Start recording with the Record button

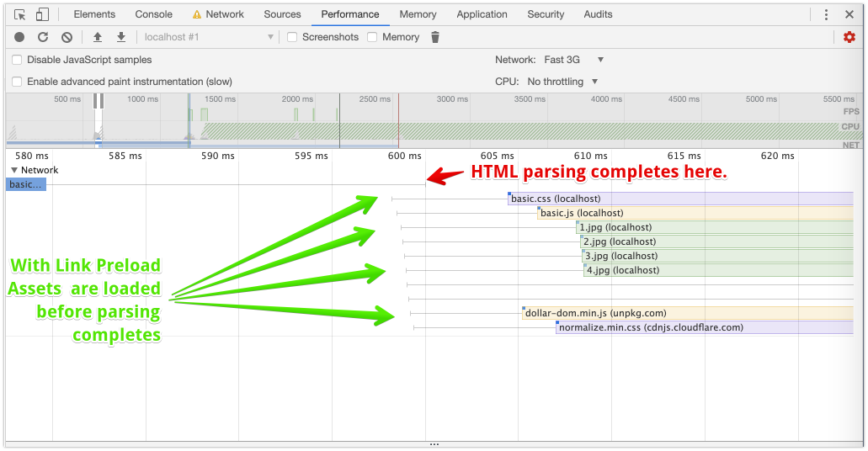coord(19,37)
